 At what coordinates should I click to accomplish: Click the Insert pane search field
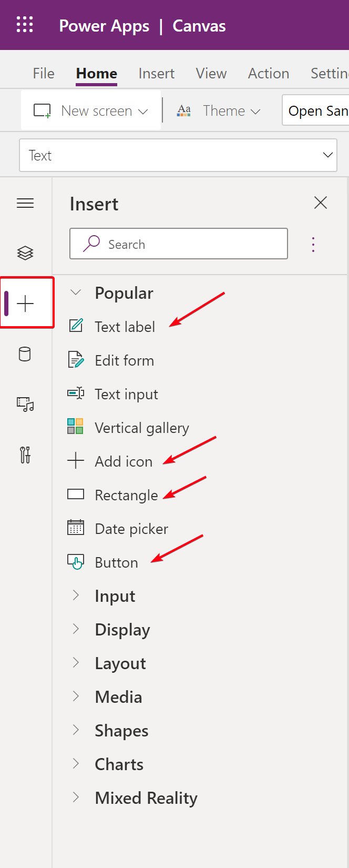(x=179, y=244)
